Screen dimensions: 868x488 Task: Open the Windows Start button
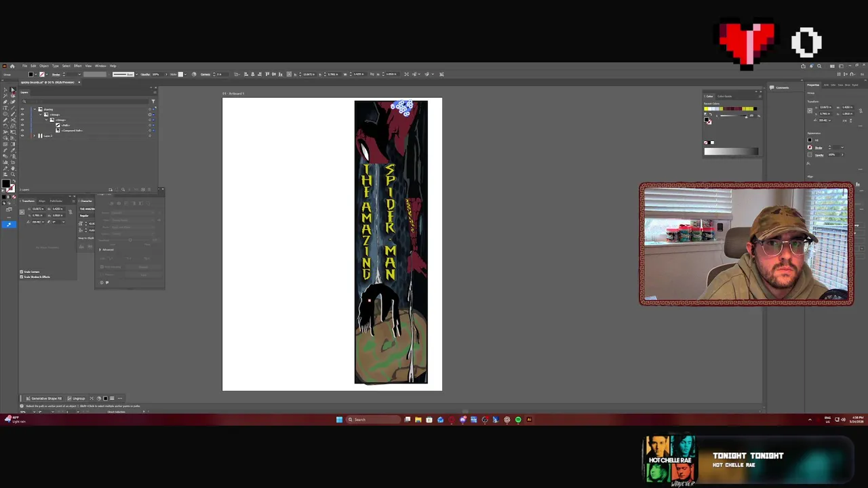click(339, 420)
